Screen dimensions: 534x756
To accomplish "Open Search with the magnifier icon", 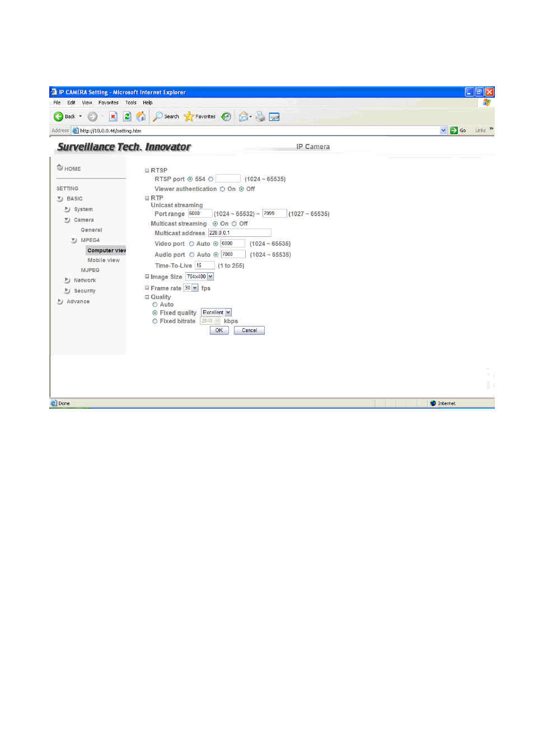I will [x=158, y=116].
